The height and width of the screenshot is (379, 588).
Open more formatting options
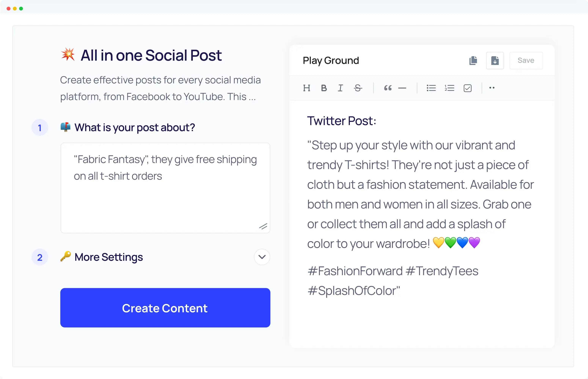(x=492, y=88)
